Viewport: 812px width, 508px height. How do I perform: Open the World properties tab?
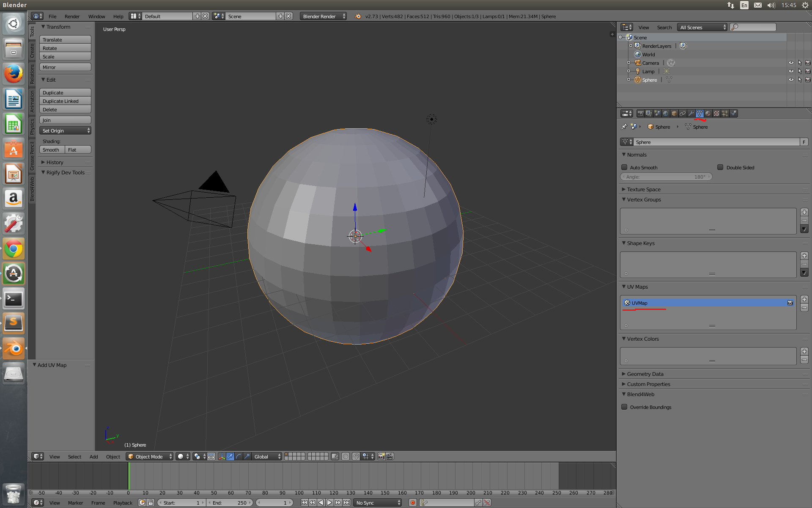[x=666, y=113]
